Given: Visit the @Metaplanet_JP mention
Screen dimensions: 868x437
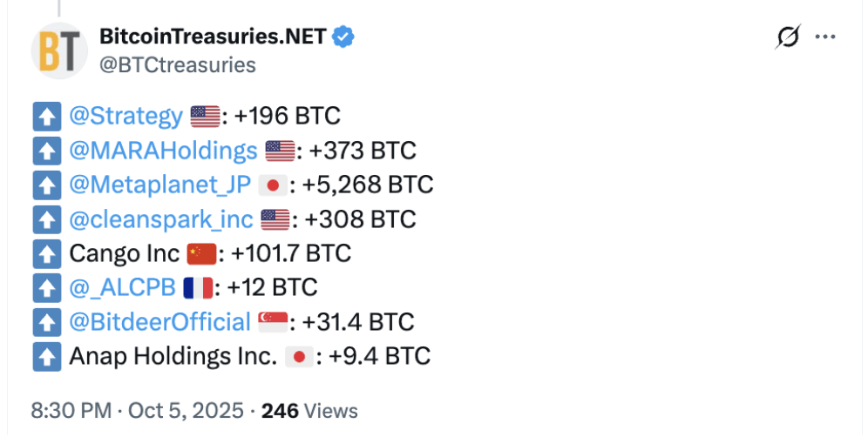Looking at the screenshot, I should point(159,185).
